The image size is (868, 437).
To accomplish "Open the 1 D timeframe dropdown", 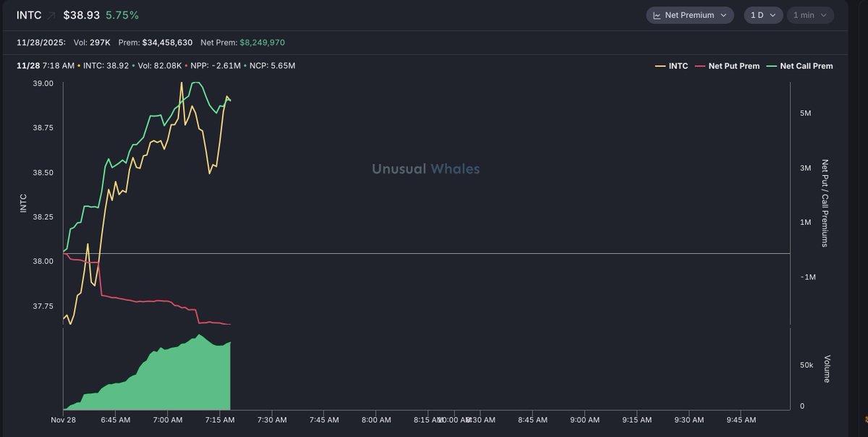I will point(762,15).
